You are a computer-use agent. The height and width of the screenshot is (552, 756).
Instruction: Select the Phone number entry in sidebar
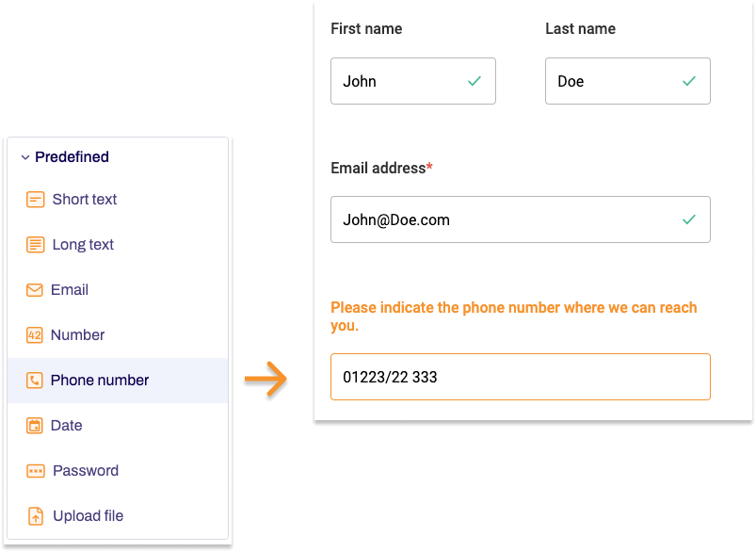tap(99, 380)
